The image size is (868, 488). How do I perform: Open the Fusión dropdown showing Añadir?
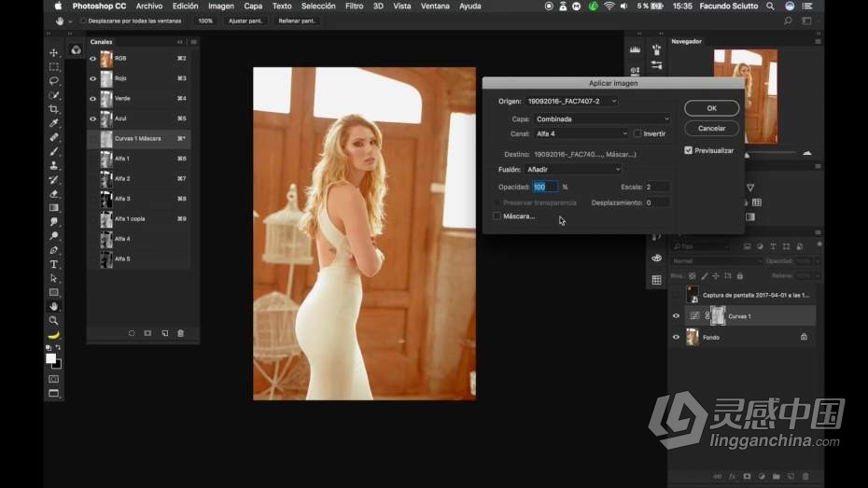pyautogui.click(x=573, y=169)
